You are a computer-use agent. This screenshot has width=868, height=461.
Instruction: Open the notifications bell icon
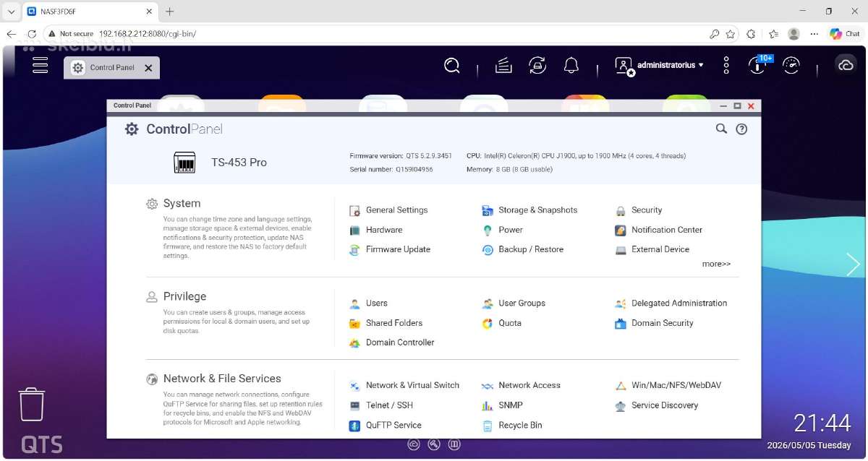tap(571, 66)
